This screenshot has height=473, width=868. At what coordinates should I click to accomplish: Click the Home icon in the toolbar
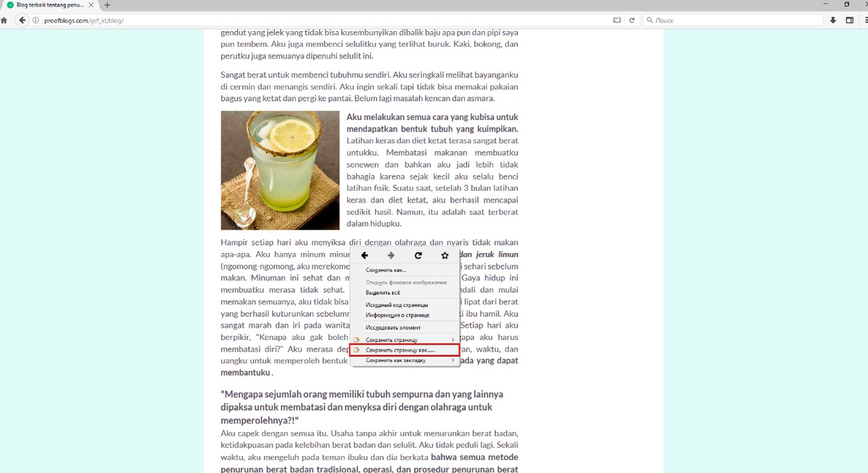tap(4, 20)
